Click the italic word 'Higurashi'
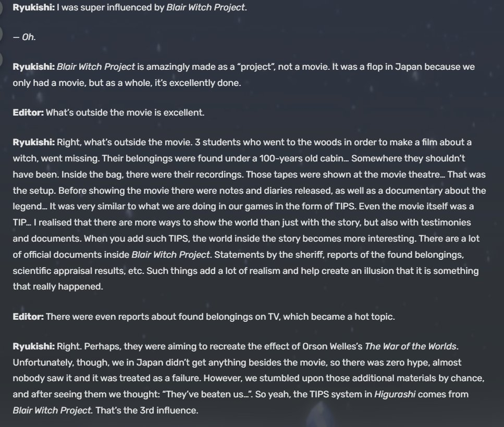The image size is (504, 427). pyautogui.click(x=395, y=394)
